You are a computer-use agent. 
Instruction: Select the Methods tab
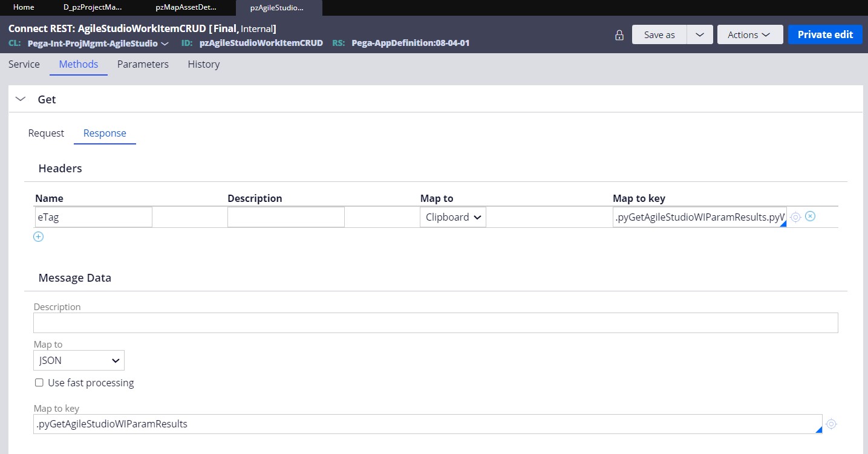[79, 64]
